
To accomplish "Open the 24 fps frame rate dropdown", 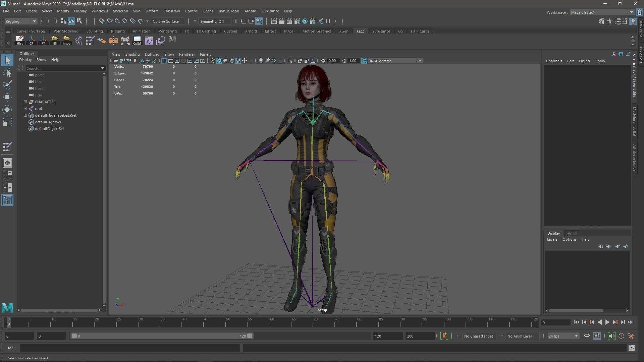I will click(x=563, y=336).
